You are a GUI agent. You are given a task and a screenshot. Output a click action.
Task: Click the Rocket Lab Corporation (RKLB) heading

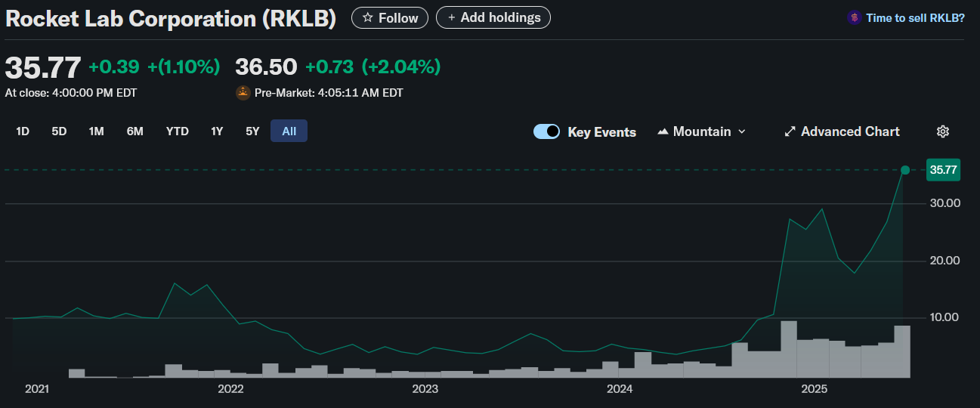coord(171,19)
